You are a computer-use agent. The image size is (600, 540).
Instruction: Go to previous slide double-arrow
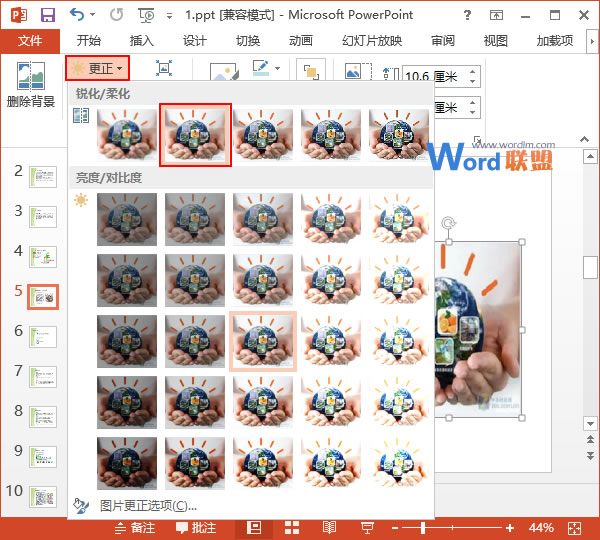(590, 439)
